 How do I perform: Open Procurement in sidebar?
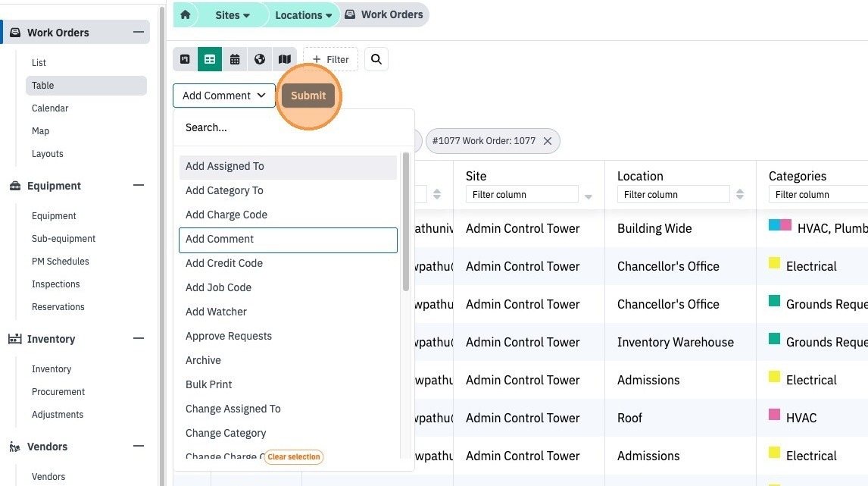pos(58,392)
